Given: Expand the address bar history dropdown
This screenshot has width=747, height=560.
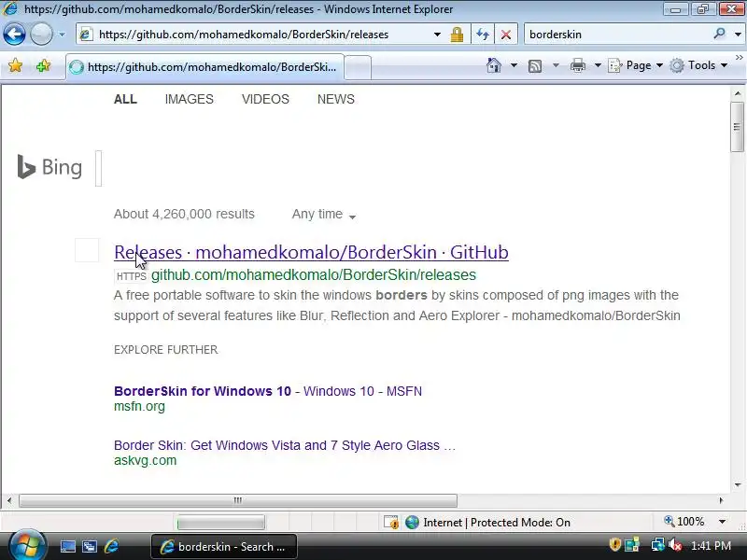Looking at the screenshot, I should point(437,35).
